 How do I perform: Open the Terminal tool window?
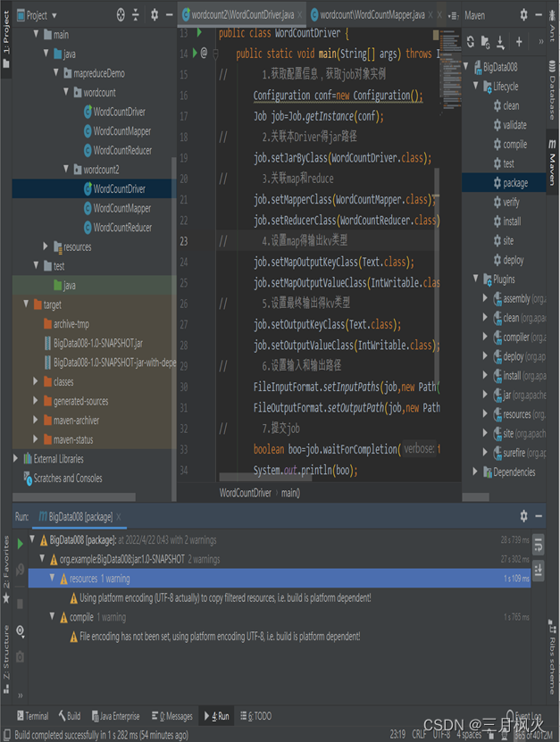point(33,716)
